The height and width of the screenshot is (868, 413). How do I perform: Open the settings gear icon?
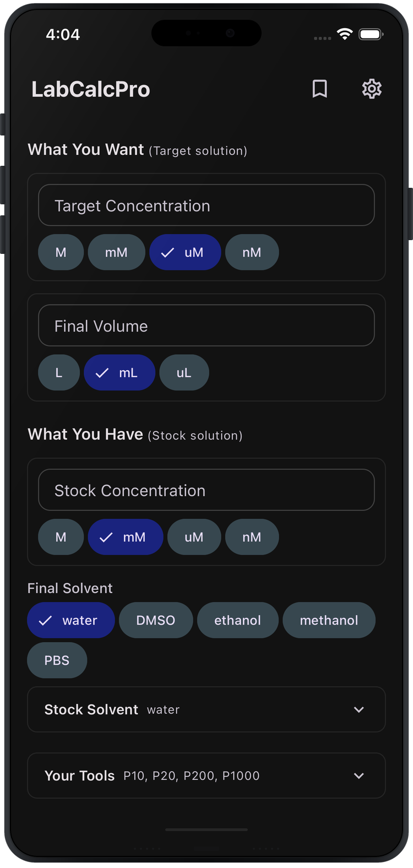[x=372, y=89]
